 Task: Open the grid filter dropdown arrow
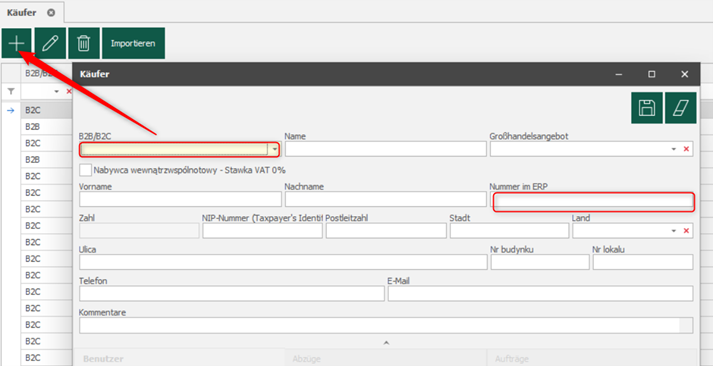(57, 92)
